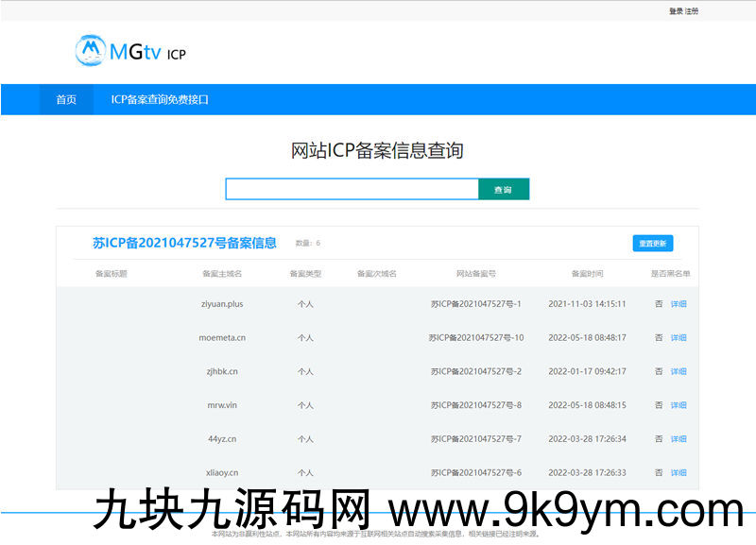Click the 登录 login link
This screenshot has height=545, width=756.
click(x=675, y=11)
